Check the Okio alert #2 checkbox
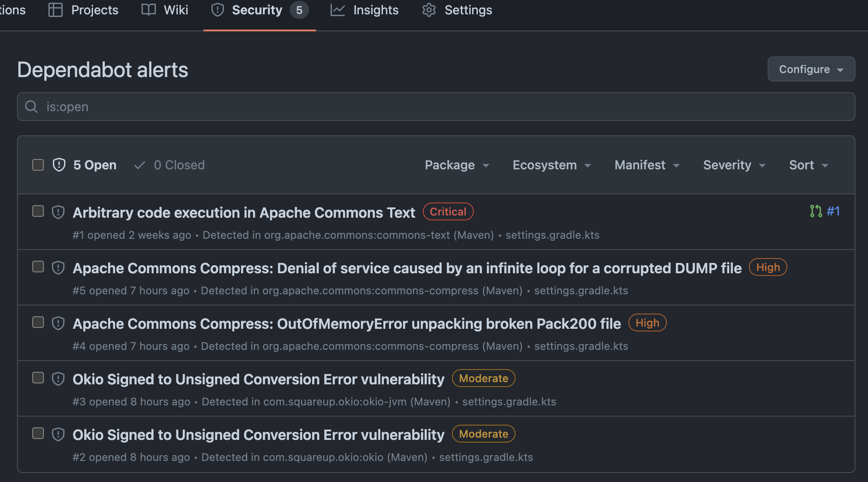 [38, 433]
